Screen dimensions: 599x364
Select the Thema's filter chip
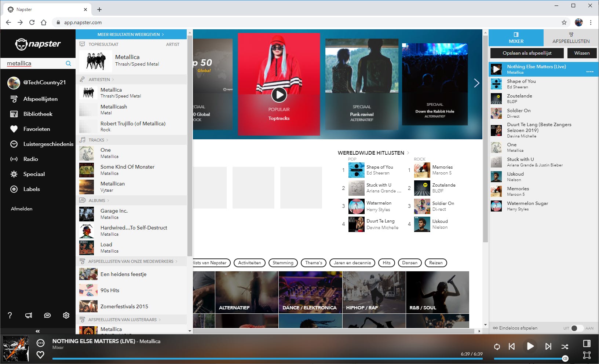(x=314, y=263)
